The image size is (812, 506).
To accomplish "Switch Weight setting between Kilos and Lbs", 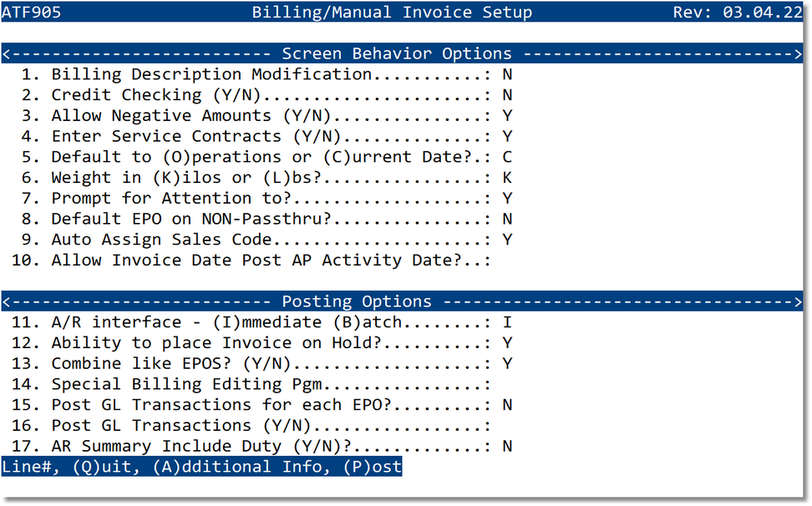I will point(507,177).
